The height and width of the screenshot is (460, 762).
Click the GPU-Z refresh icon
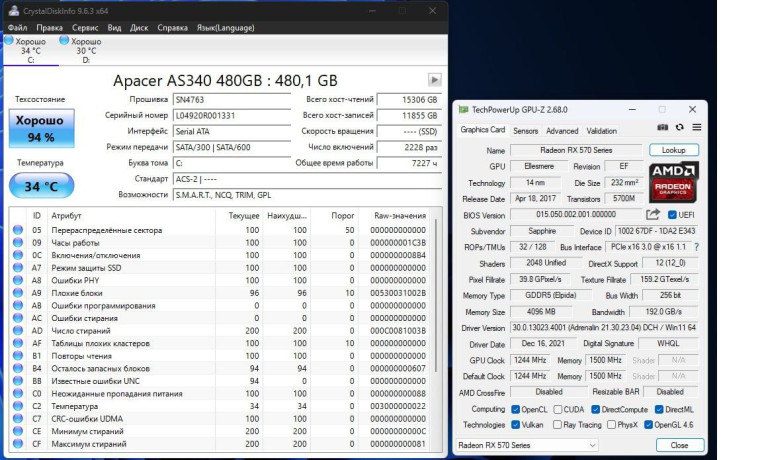679,127
